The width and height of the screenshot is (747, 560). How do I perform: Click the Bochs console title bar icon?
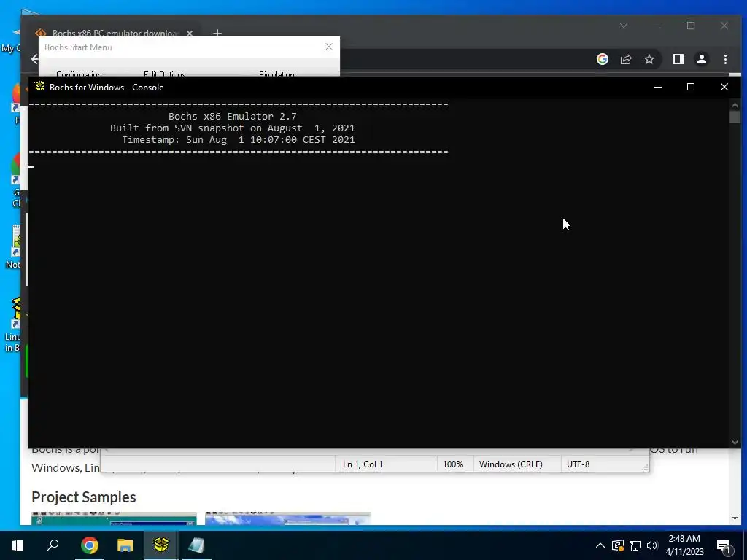click(39, 87)
